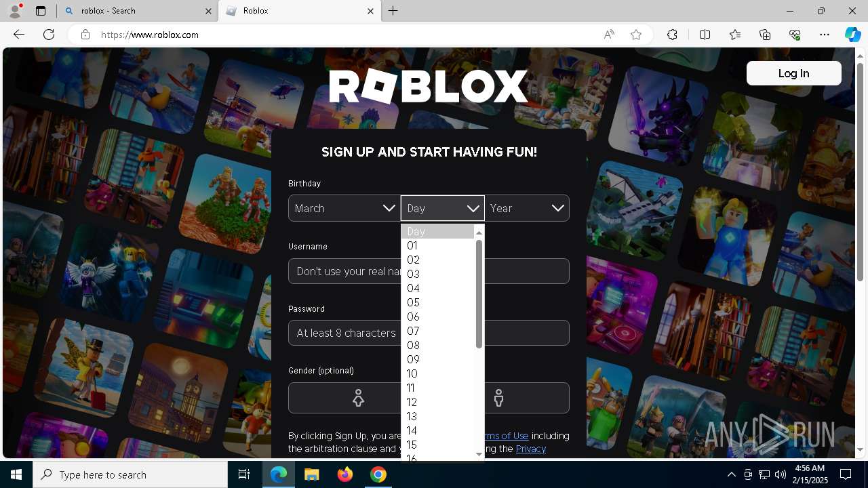The image size is (868, 488).
Task: Open Microsoft Edge from taskbar
Action: click(279, 474)
